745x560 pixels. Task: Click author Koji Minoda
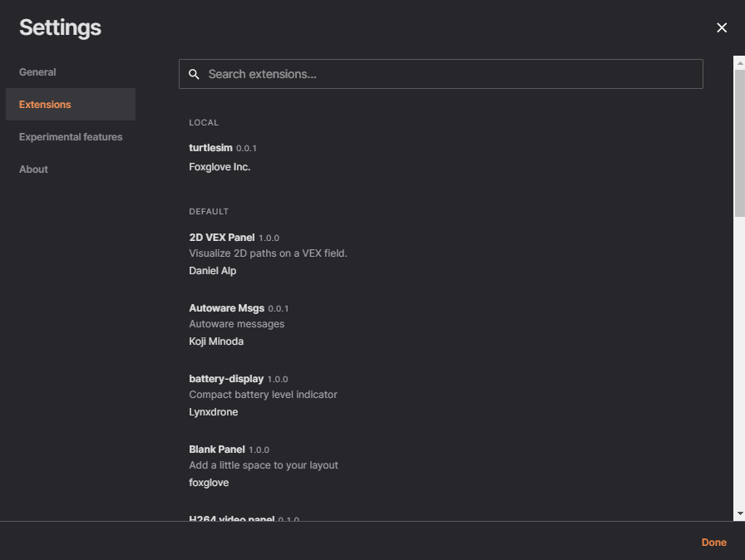coord(216,341)
